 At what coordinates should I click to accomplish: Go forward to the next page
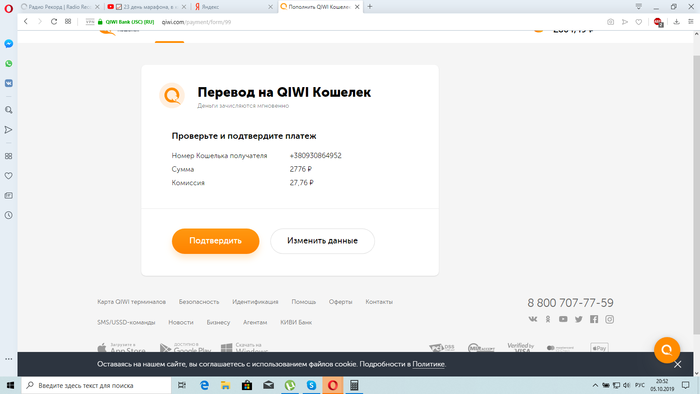click(x=40, y=21)
